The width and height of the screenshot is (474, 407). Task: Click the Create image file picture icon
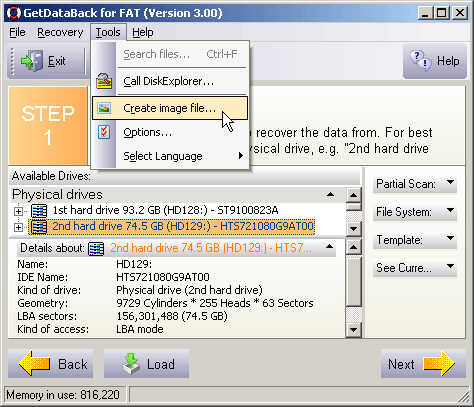click(104, 108)
